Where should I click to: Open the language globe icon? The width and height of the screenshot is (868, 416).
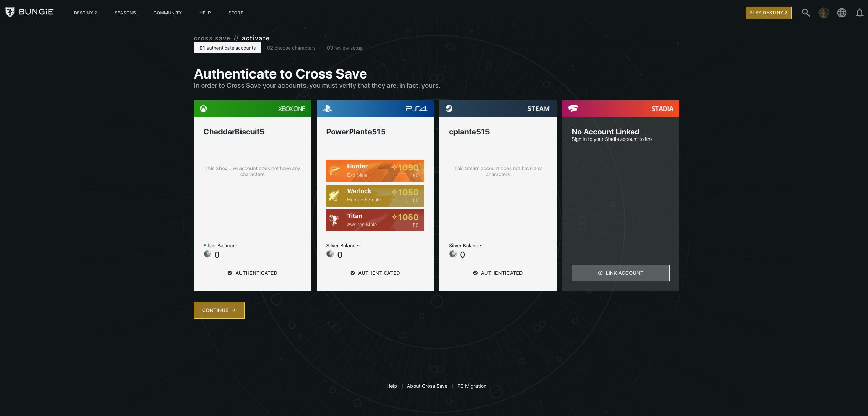click(842, 13)
